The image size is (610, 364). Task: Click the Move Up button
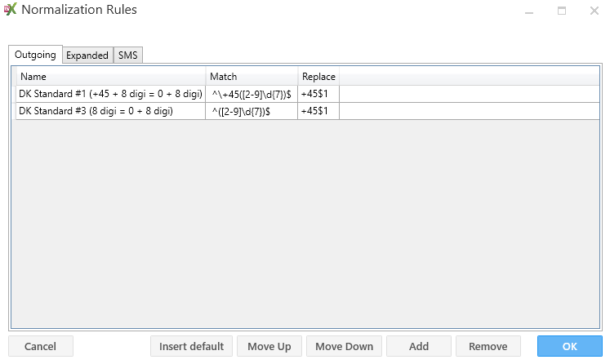point(269,346)
